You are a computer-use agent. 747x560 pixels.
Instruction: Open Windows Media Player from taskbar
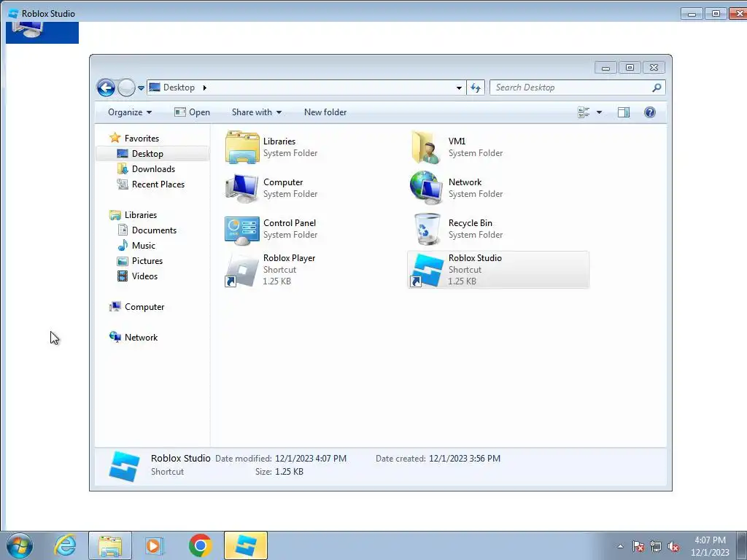[154, 545]
